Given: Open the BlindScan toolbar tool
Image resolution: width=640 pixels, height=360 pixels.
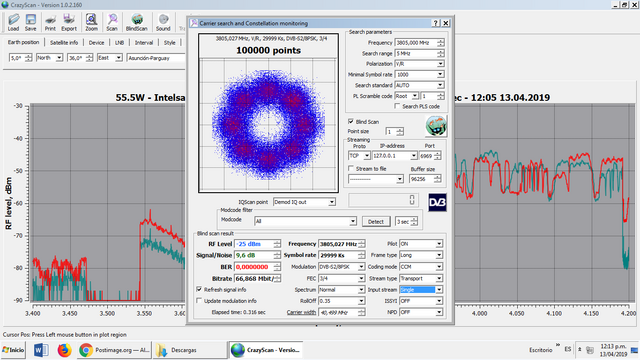Looking at the screenshot, I should click(x=137, y=22).
